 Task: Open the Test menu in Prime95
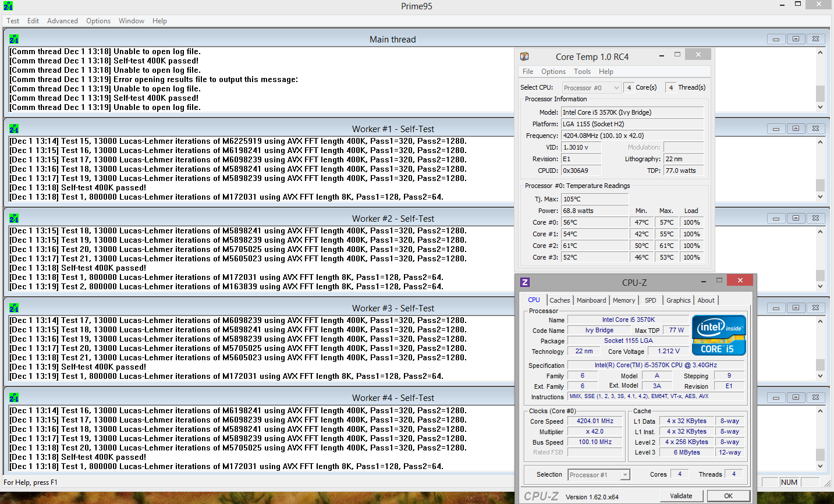pyautogui.click(x=13, y=21)
